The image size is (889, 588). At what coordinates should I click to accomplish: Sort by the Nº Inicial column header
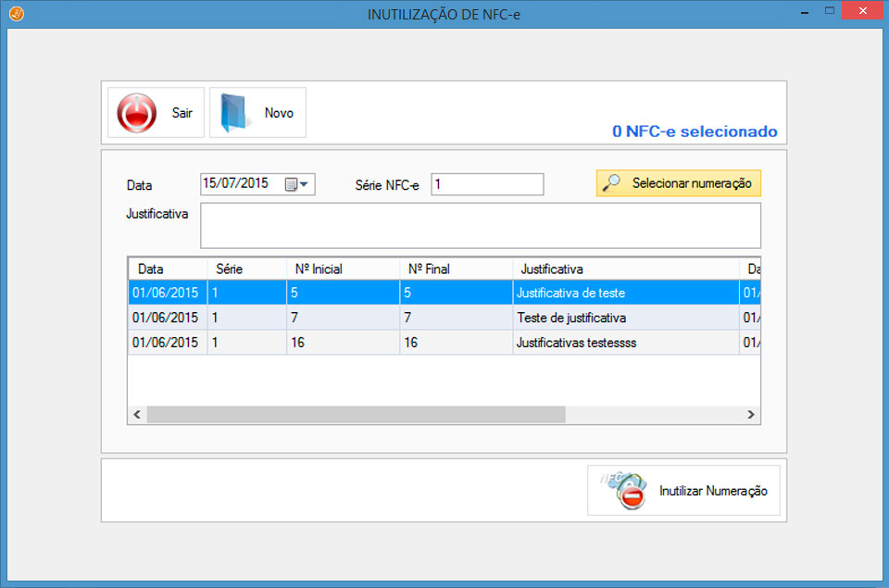343,269
